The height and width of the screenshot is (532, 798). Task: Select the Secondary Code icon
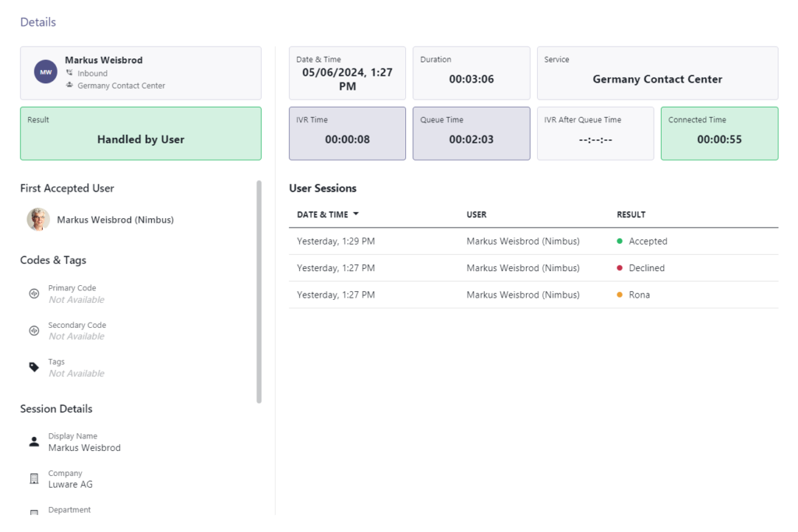pyautogui.click(x=34, y=330)
